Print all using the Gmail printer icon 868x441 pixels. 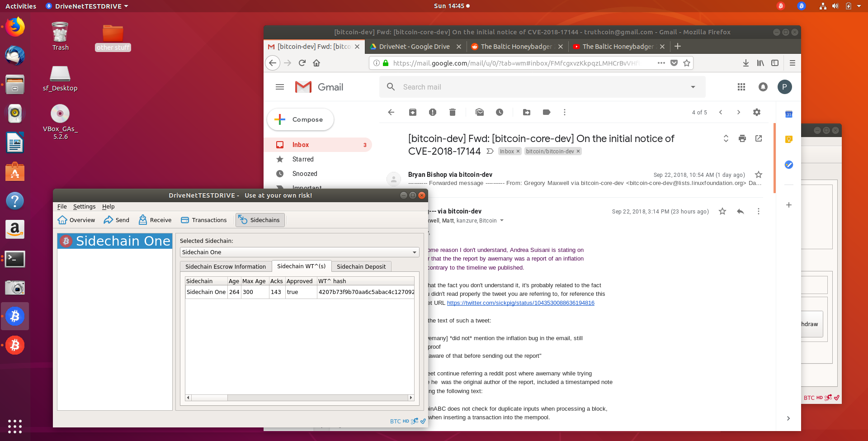click(742, 138)
